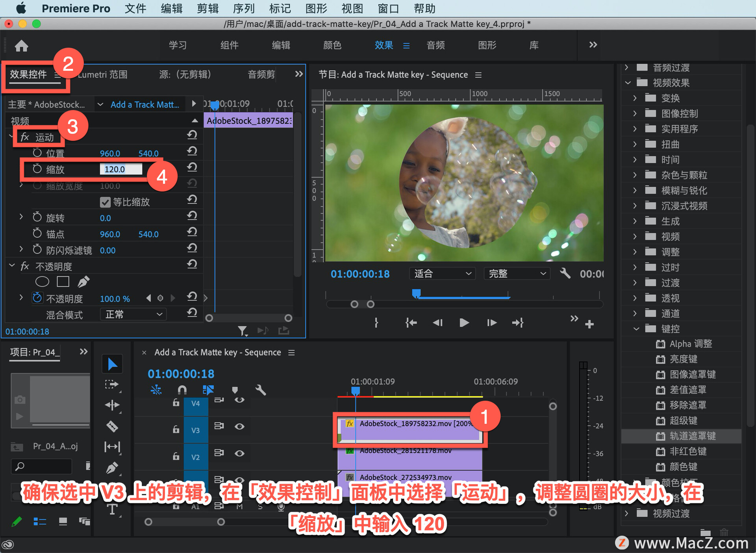Toggle animation stopwatch for Scale
756x553 pixels.
coord(37,169)
